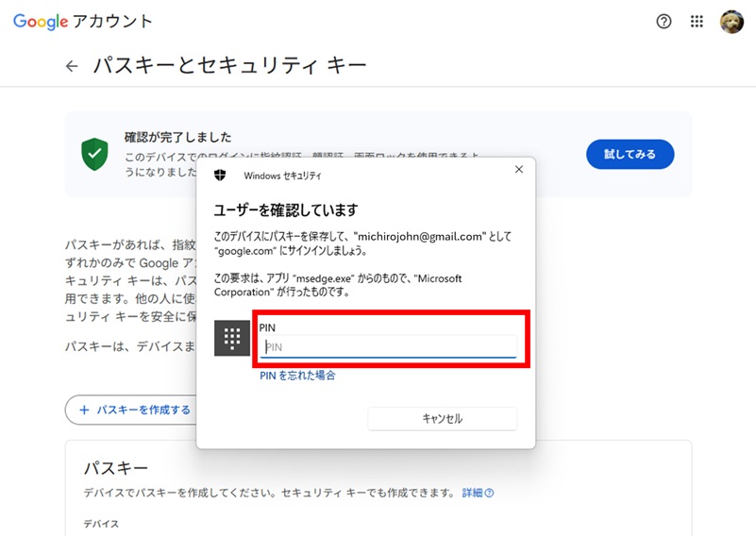Open the profile avatar account menu
The width and height of the screenshot is (756, 536).
(731, 22)
